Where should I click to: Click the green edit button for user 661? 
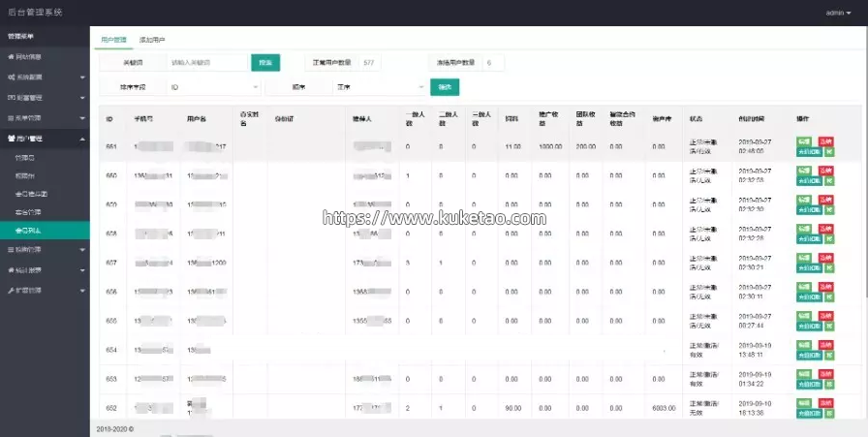(x=804, y=141)
